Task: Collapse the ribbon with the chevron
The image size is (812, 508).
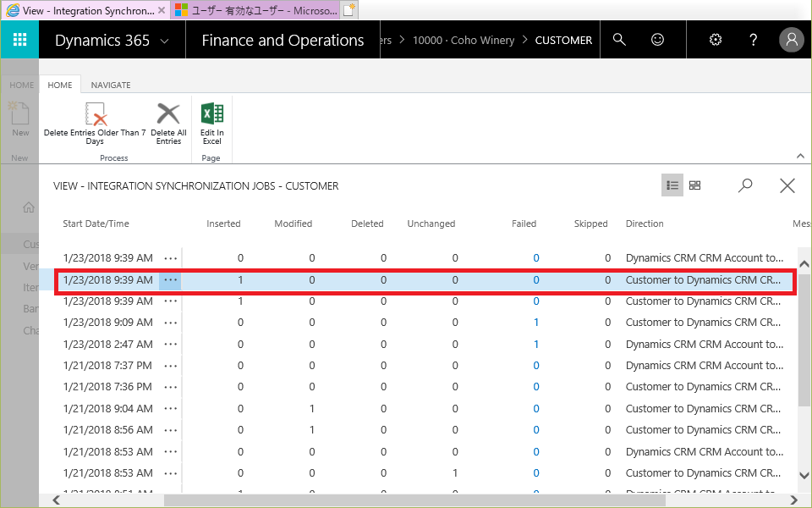Action: (800, 156)
